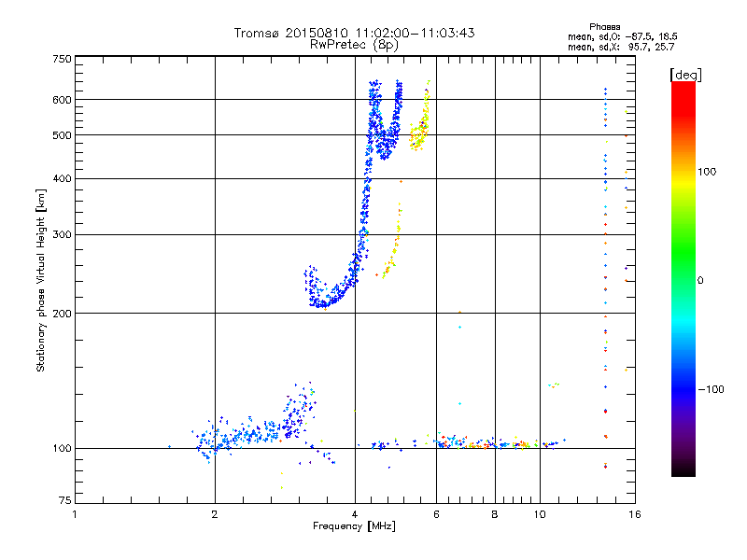
Task: Click the colorbar tick label '100'
Action: [x=707, y=172]
